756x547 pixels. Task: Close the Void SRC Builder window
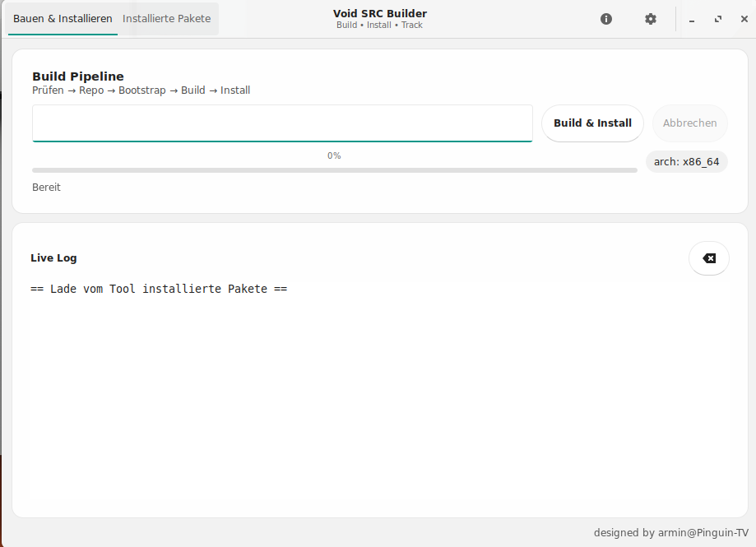(743, 20)
